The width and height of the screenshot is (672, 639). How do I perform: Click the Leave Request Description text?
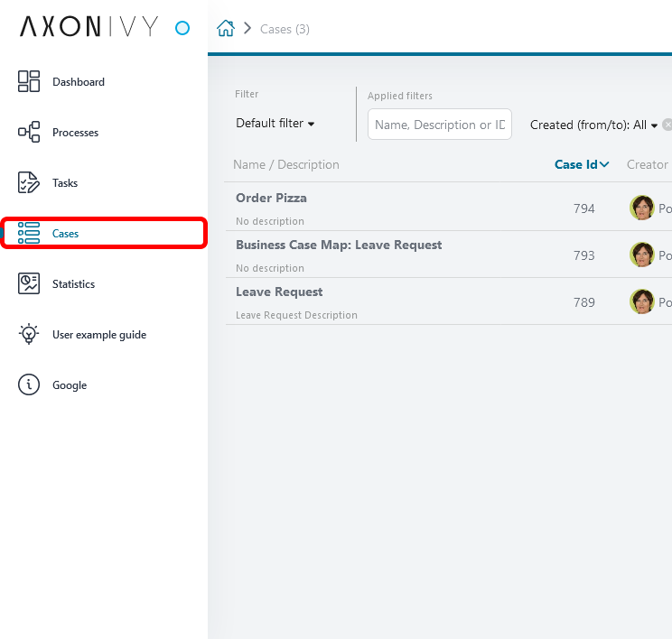coord(296,315)
